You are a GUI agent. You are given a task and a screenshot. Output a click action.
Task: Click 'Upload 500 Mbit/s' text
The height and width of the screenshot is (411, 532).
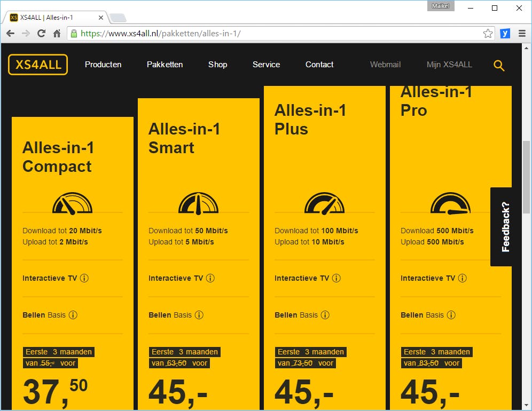432,242
